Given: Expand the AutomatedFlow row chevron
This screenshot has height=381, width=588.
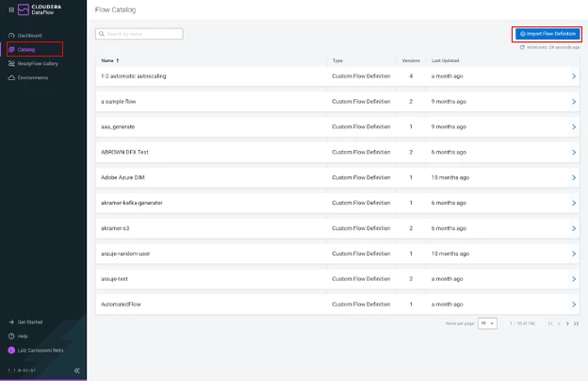Looking at the screenshot, I should tap(574, 305).
